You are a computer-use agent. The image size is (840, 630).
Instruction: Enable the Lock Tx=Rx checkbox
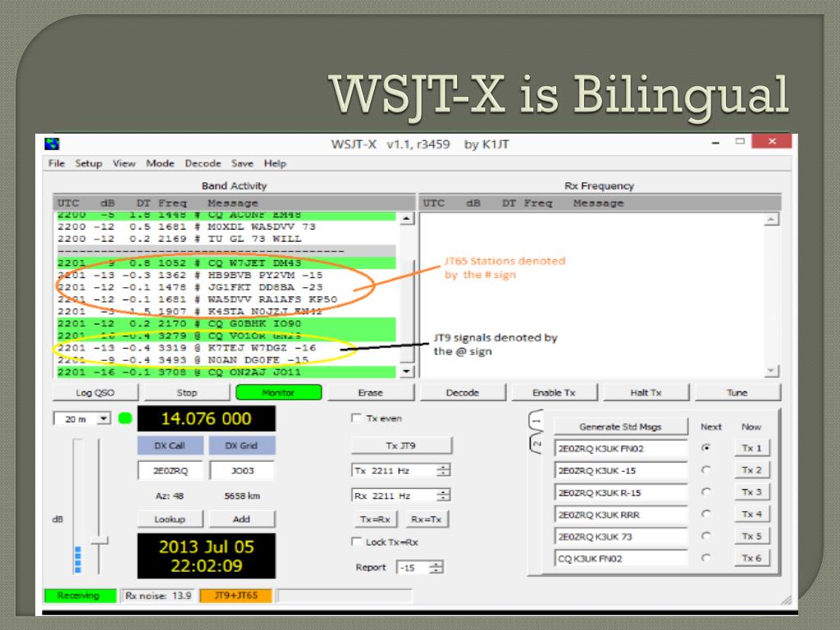pyautogui.click(x=356, y=541)
